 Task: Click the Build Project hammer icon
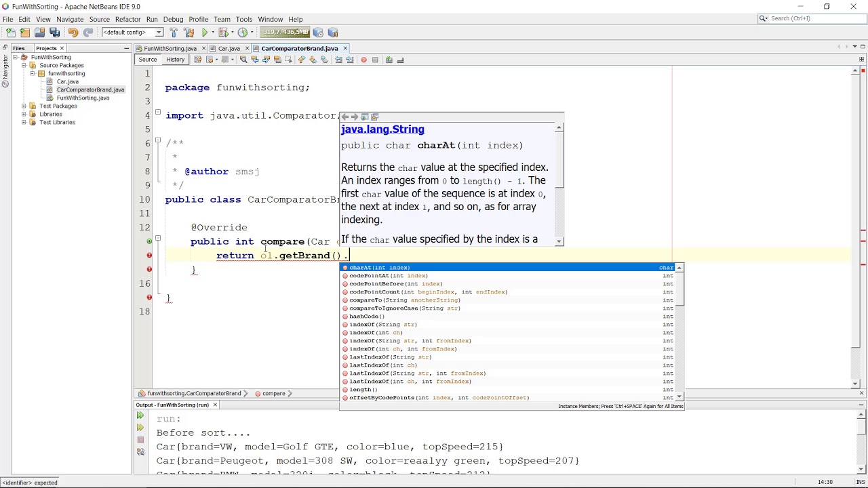pyautogui.click(x=174, y=33)
